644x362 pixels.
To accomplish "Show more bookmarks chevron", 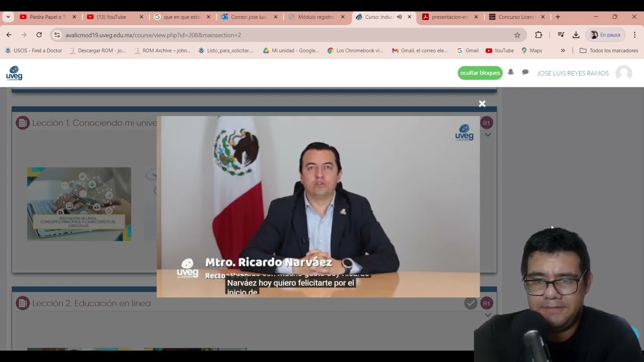I will click(562, 50).
